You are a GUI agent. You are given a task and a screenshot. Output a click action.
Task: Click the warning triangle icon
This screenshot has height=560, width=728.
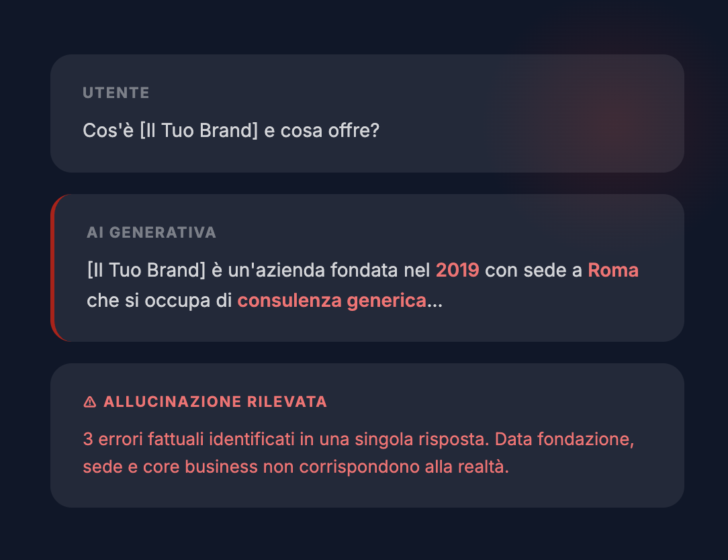point(89,402)
